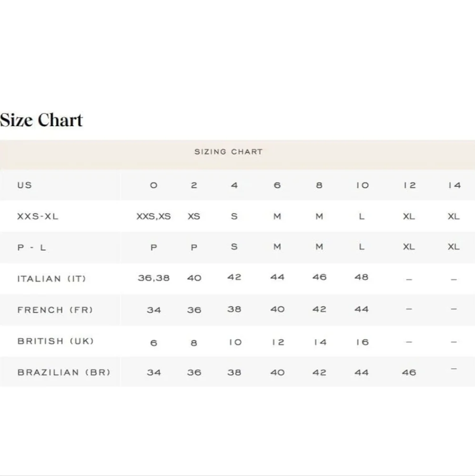Click "S" in the P - L row
The height and width of the screenshot is (476, 475).
(234, 247)
